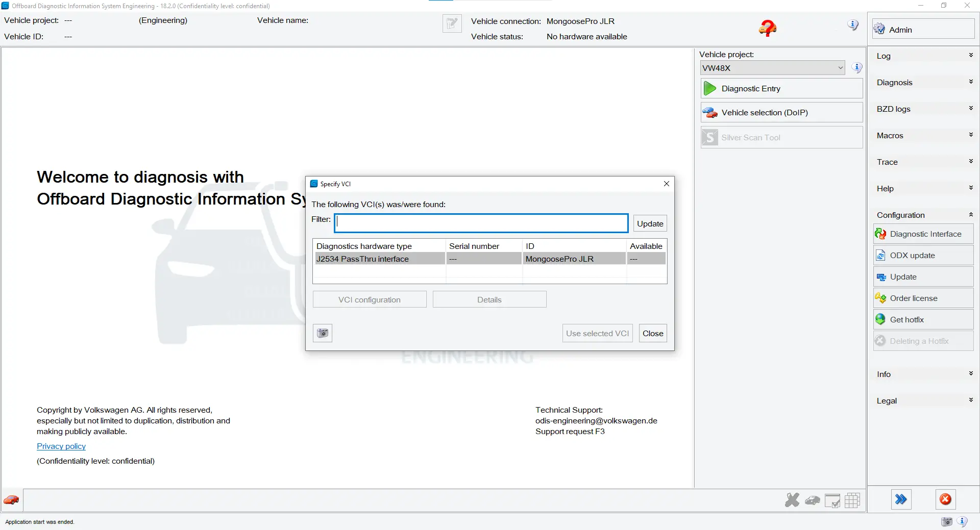The height and width of the screenshot is (530, 980).
Task: Click the blue double-arrow forward icon
Action: pyautogui.click(x=901, y=499)
